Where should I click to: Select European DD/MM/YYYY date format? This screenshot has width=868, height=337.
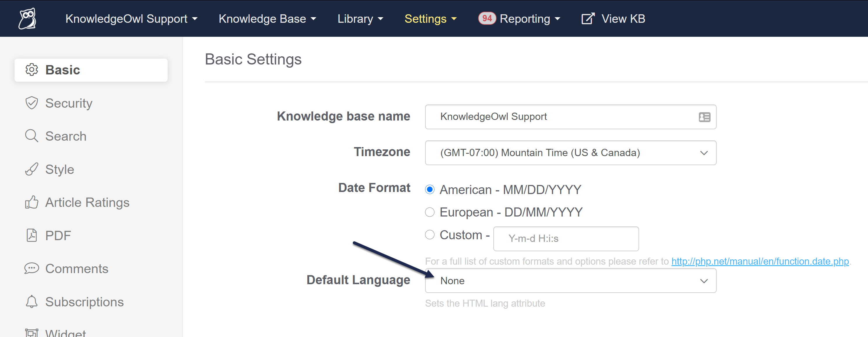point(429,212)
